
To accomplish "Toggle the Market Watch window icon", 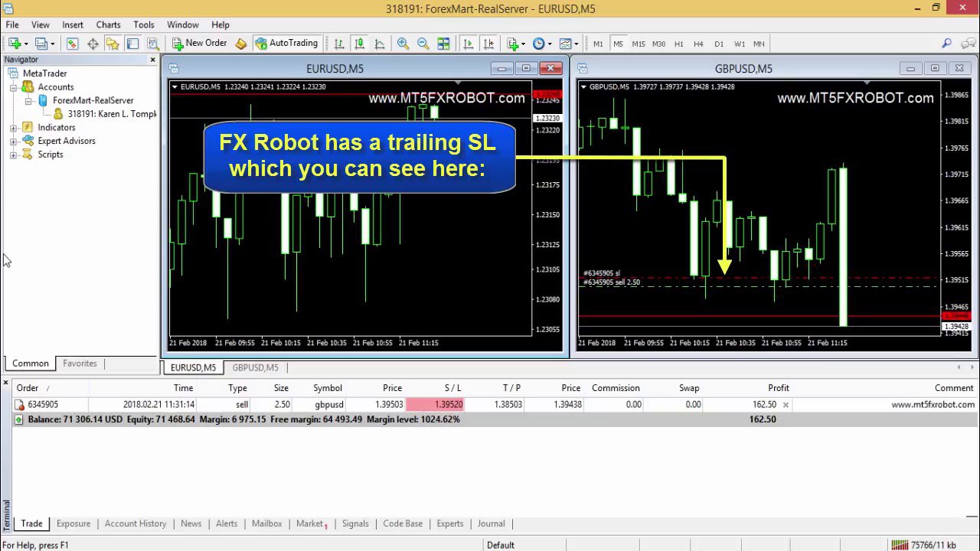I will (x=72, y=44).
